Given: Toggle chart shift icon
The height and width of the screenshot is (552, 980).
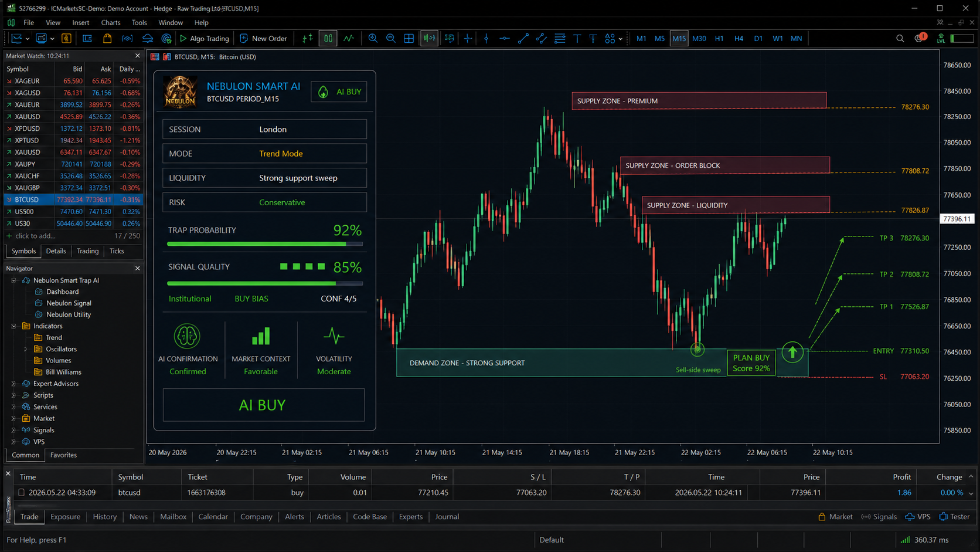Looking at the screenshot, I should point(450,39).
